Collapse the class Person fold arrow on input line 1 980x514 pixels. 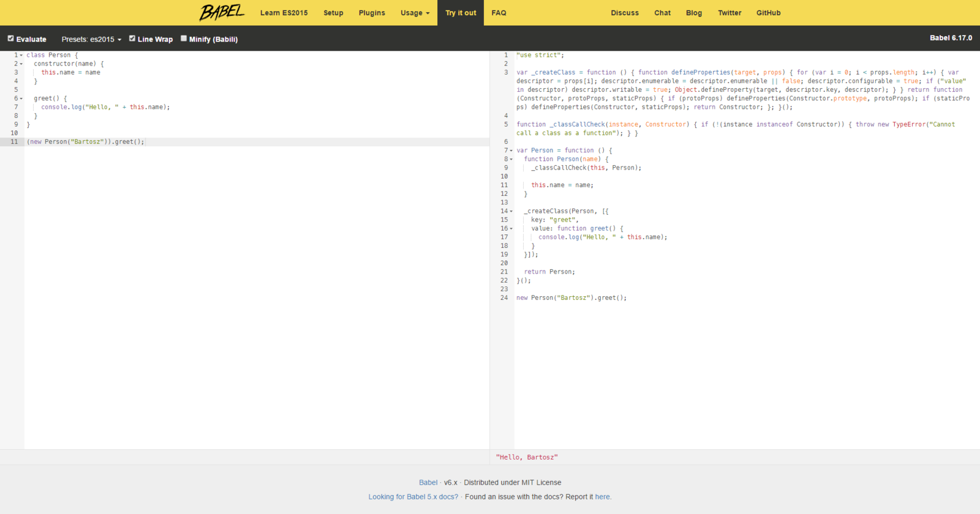coord(21,55)
